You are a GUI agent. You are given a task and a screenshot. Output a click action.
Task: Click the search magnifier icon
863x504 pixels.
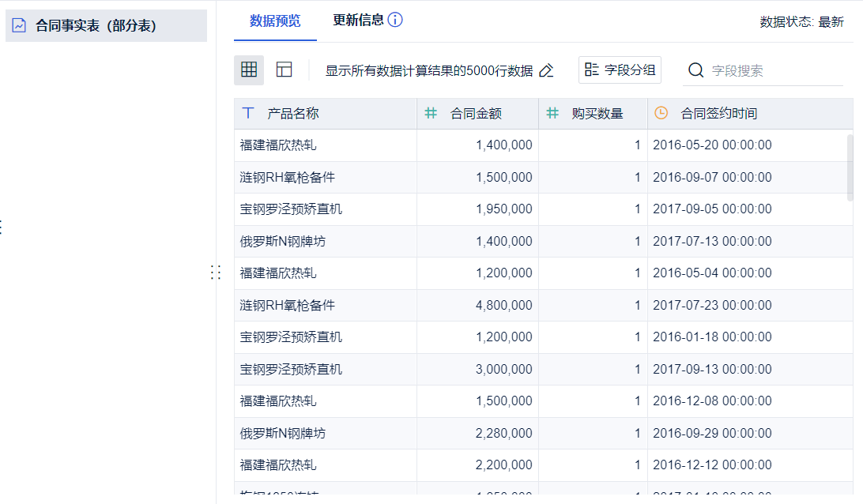tap(695, 70)
